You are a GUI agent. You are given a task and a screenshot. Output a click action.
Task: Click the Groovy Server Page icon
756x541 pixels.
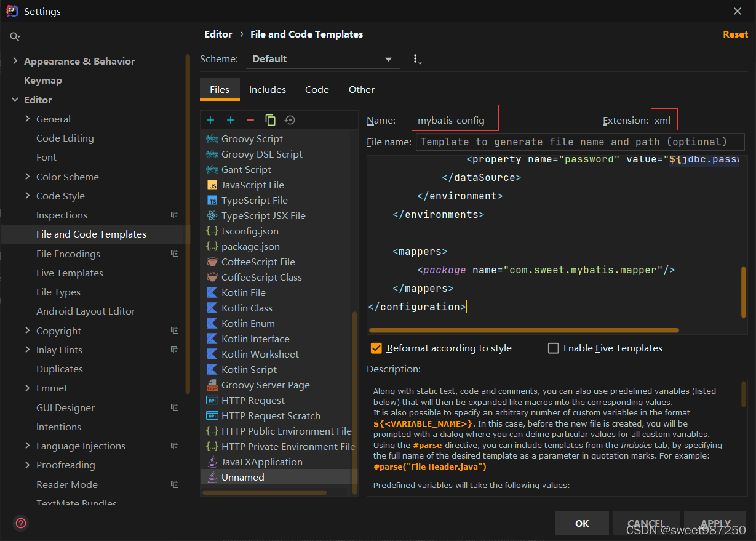tap(212, 385)
